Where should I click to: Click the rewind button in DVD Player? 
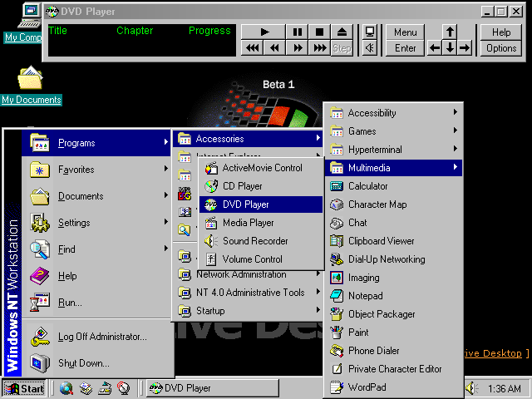click(274, 48)
